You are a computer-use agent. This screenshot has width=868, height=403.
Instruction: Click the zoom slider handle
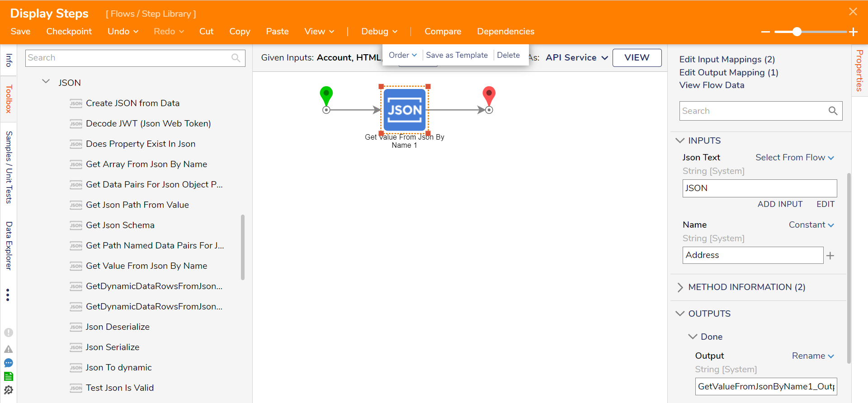click(x=797, y=32)
